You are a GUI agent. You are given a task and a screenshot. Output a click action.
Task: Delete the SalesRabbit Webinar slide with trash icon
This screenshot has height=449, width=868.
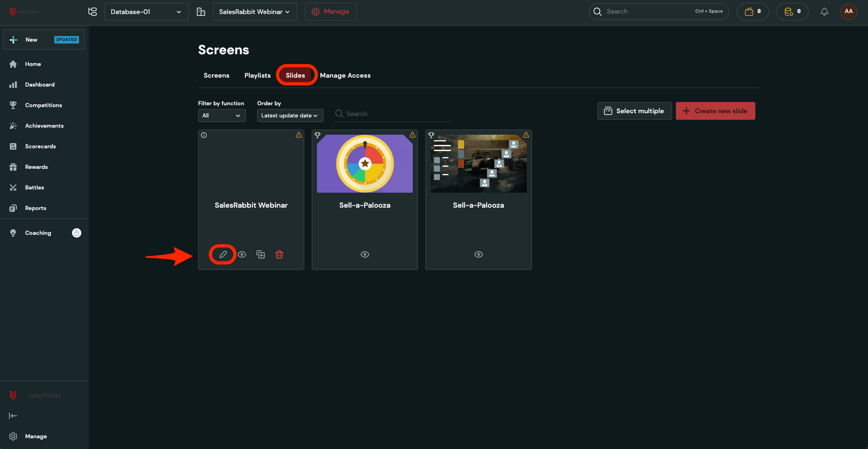coord(279,254)
